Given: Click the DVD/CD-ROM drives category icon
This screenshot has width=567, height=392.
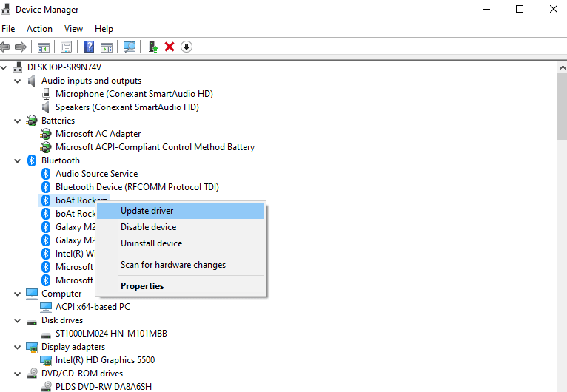Looking at the screenshot, I should (x=32, y=374).
